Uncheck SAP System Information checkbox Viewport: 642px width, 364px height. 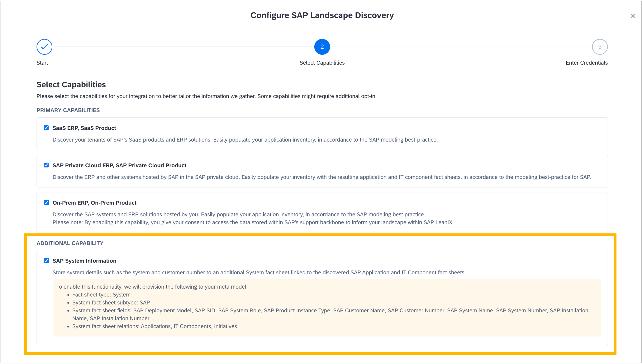(46, 261)
